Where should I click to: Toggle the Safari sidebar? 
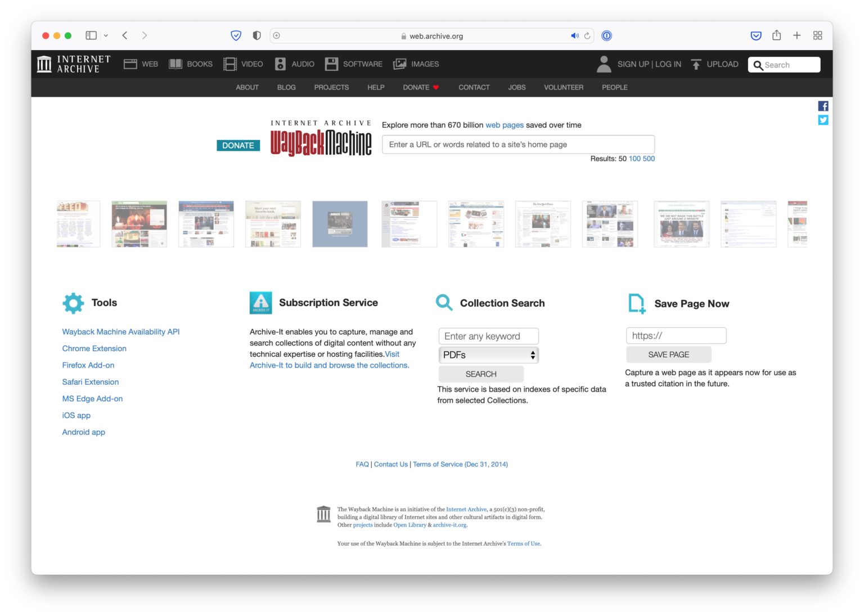click(91, 35)
